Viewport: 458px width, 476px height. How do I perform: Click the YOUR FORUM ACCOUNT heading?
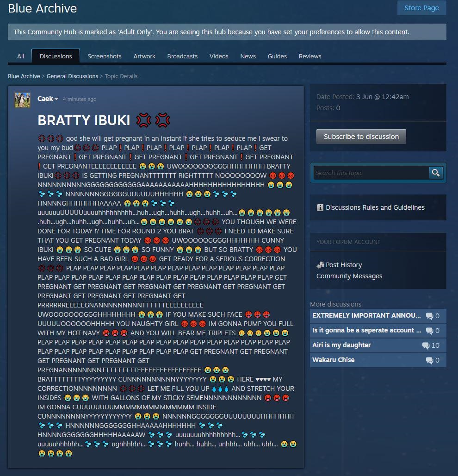click(x=348, y=242)
